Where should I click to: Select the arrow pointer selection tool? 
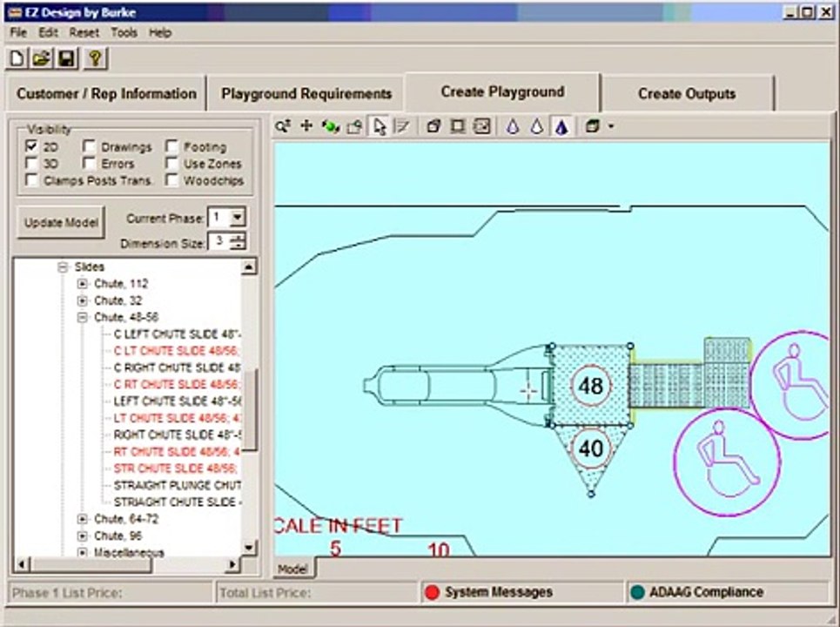point(380,126)
